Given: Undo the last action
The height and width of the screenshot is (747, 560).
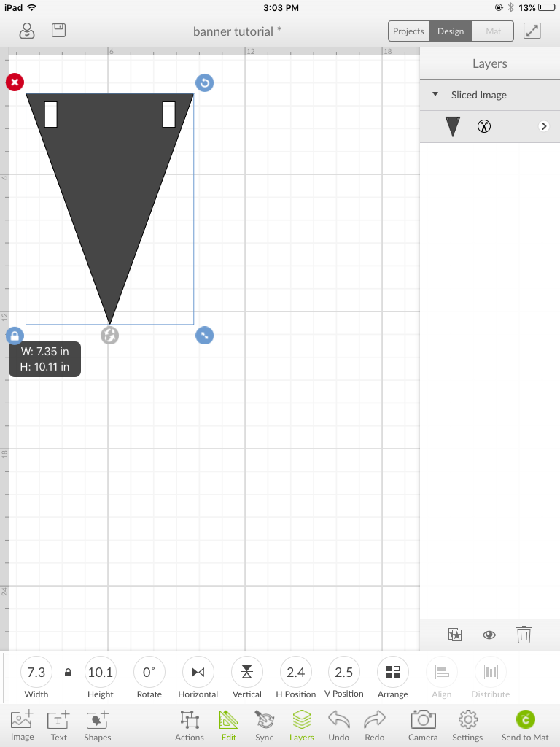Looking at the screenshot, I should [x=338, y=725].
